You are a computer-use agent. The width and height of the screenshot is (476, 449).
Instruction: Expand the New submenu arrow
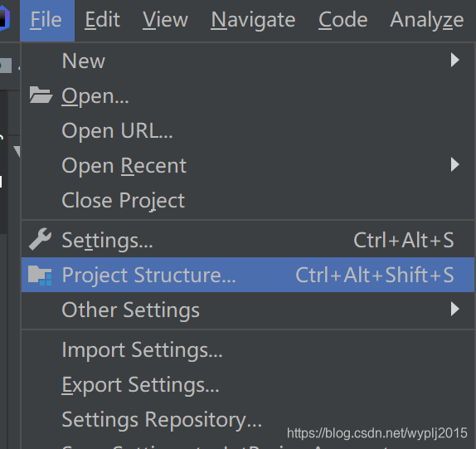[454, 60]
